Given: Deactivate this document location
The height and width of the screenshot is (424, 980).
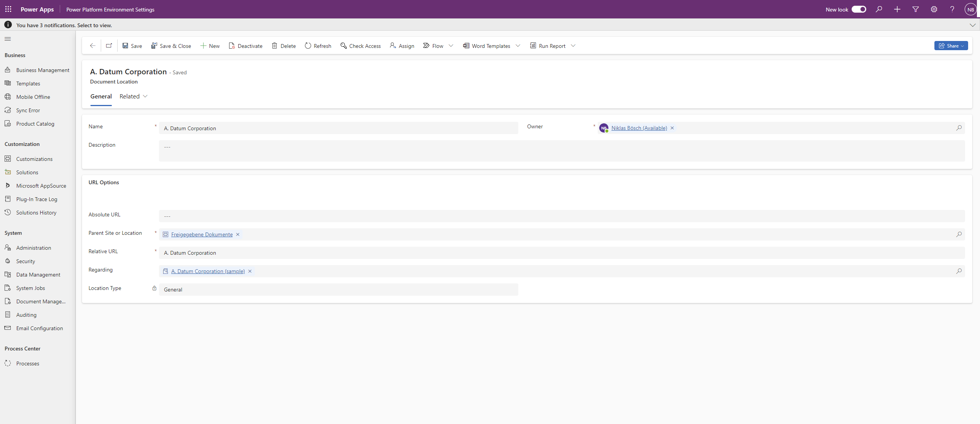Looking at the screenshot, I should click(x=246, y=46).
